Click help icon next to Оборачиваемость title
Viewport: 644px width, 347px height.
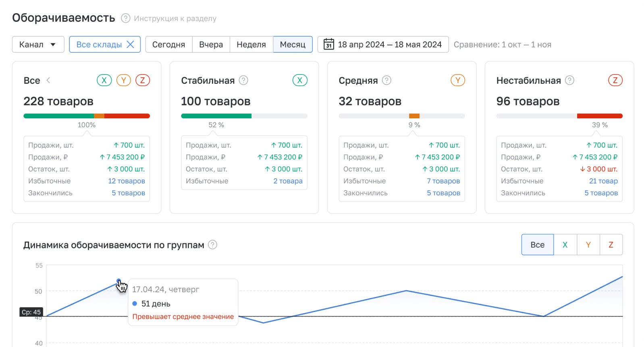tap(126, 19)
